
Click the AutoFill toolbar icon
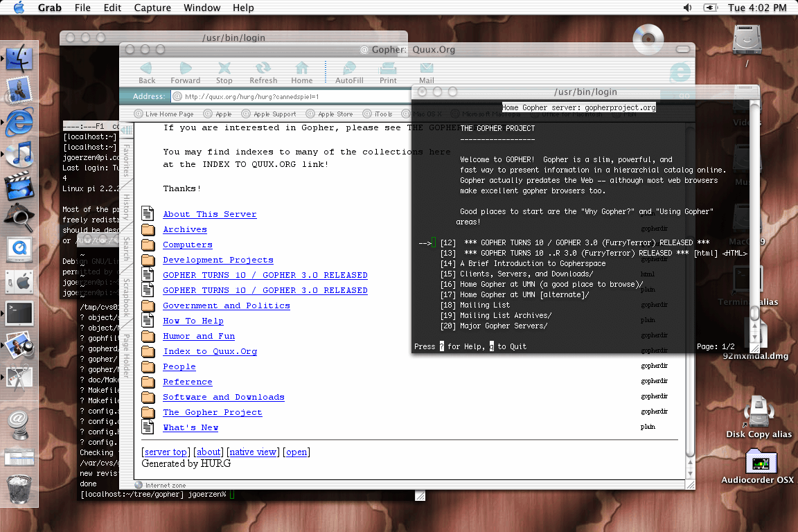coord(349,68)
